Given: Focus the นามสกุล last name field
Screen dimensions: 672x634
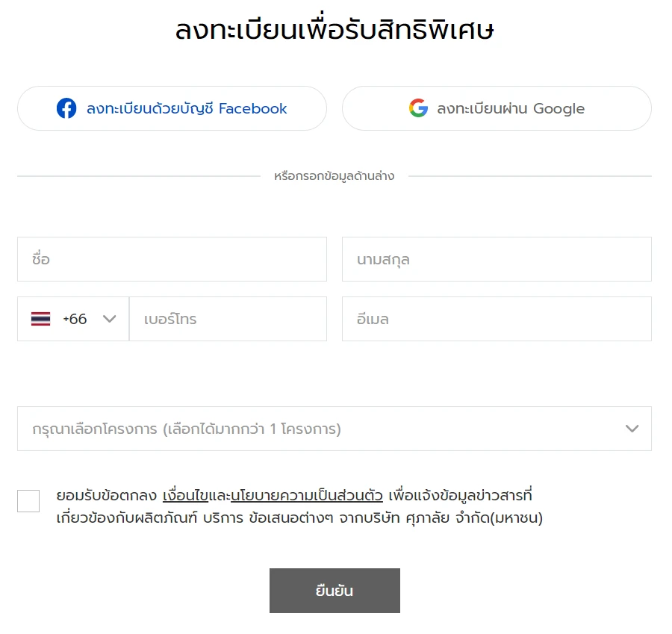Looking at the screenshot, I should pos(497,259).
